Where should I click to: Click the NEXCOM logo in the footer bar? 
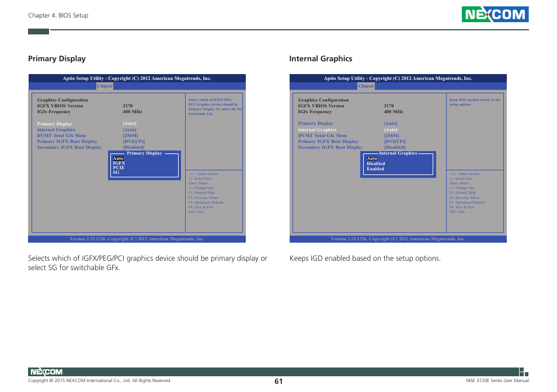click(46, 372)
